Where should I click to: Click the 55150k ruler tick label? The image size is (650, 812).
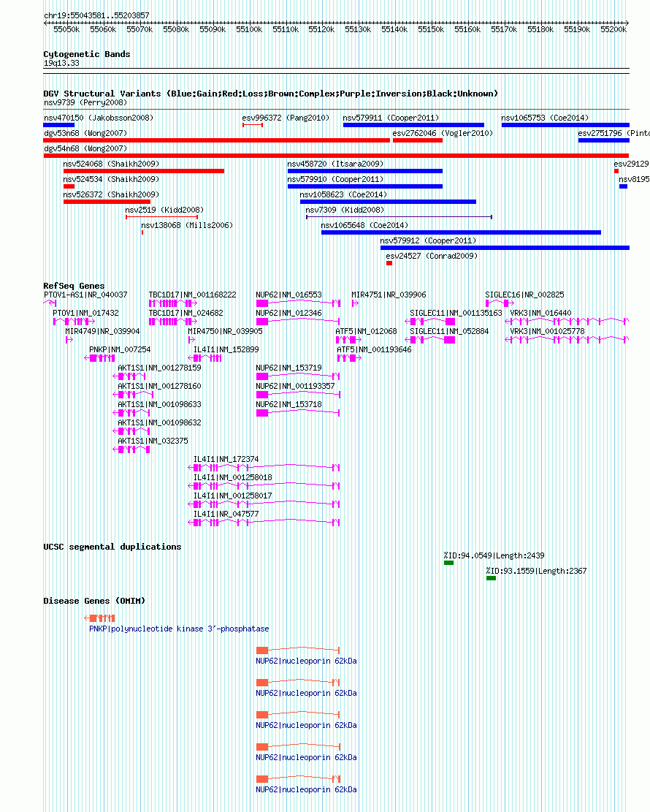point(431,29)
